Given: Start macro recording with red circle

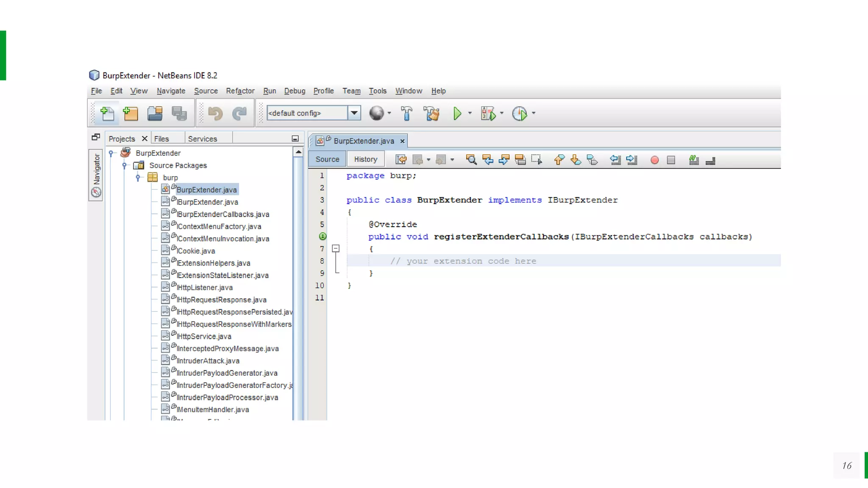Looking at the screenshot, I should 654,160.
